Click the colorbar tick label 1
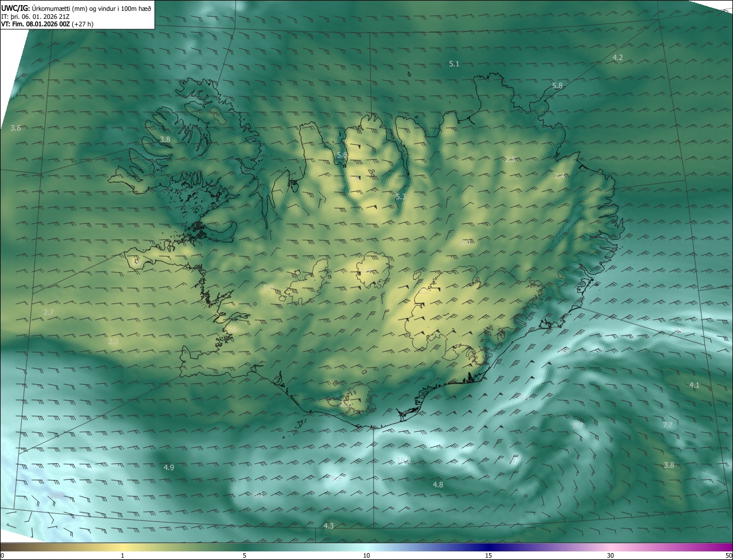The width and height of the screenshot is (733, 560). [x=123, y=555]
